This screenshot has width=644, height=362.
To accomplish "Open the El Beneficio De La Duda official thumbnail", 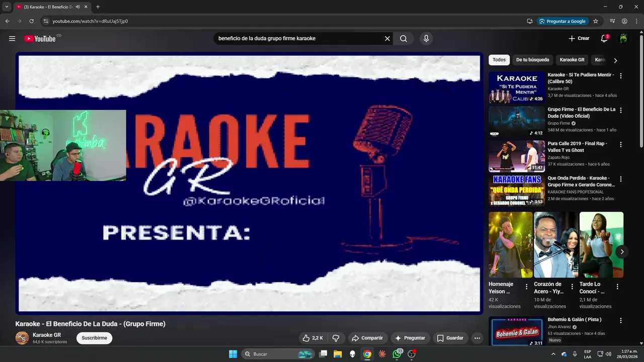I will coord(517,122).
